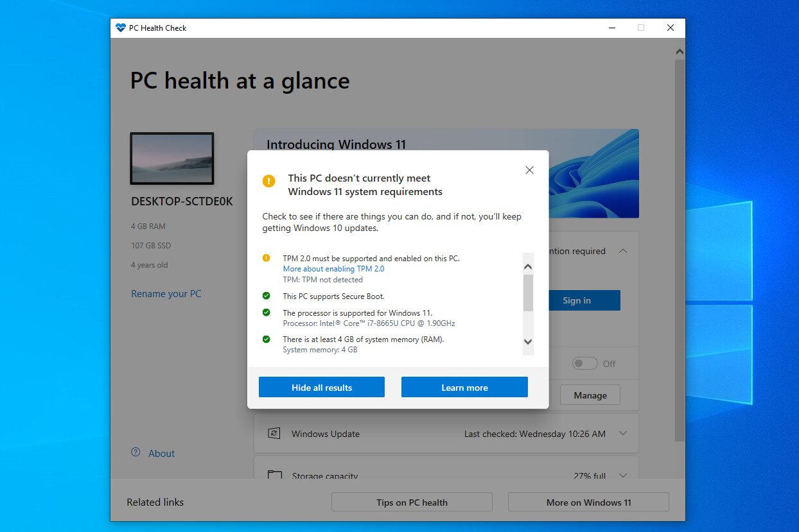Click the 107 GB SSD text
Image resolution: width=799 pixels, height=532 pixels.
151,246
